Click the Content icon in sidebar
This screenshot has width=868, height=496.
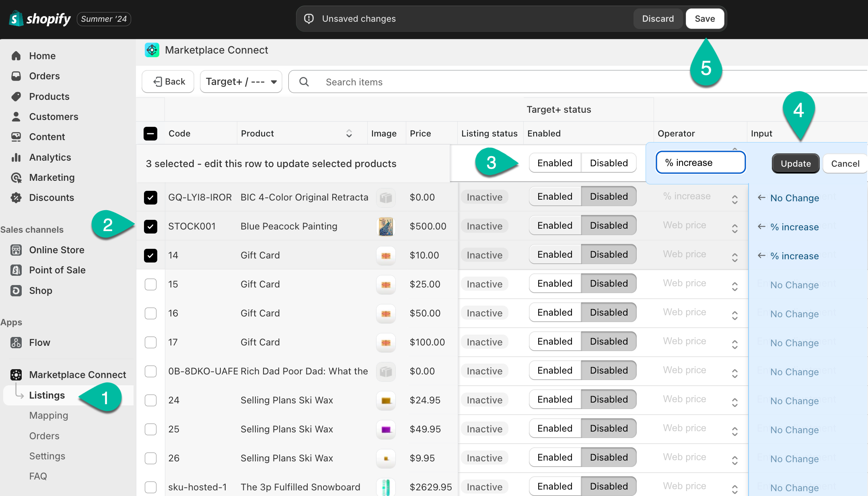tap(16, 137)
